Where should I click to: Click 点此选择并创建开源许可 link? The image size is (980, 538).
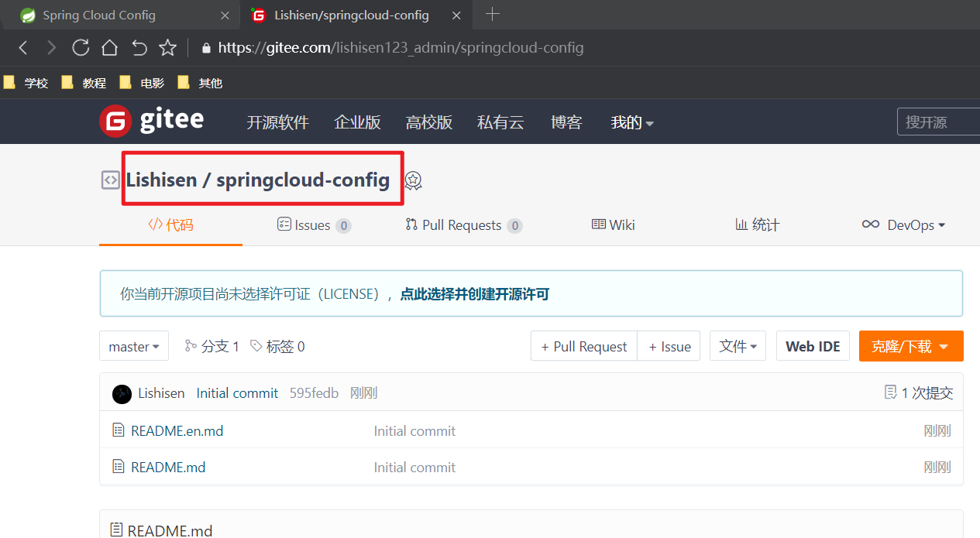coord(474,294)
